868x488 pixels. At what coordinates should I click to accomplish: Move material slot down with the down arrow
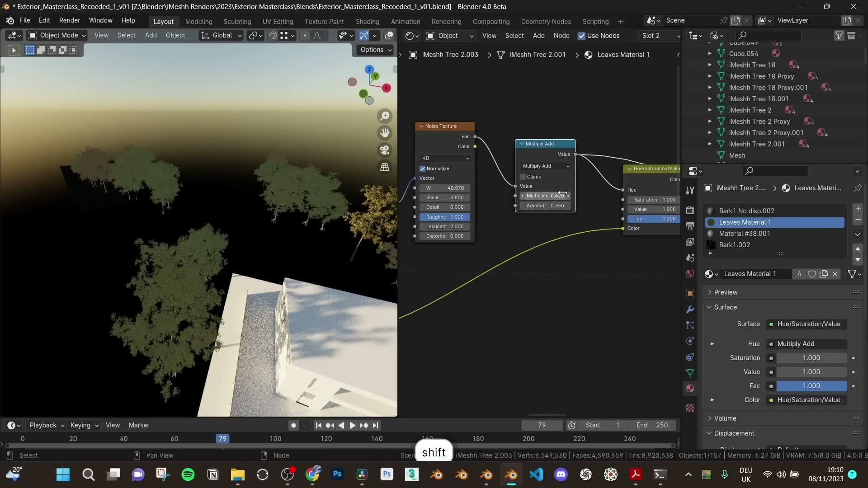pyautogui.click(x=858, y=260)
